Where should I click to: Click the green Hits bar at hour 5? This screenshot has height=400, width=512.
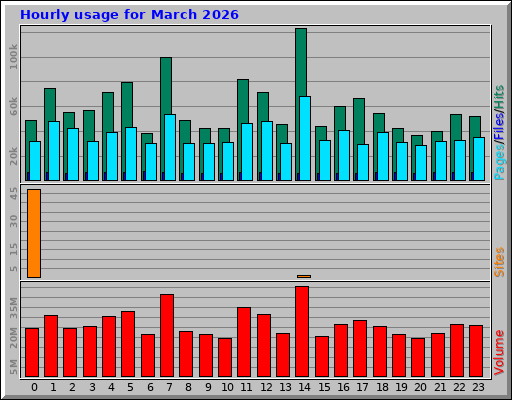[x=127, y=105]
